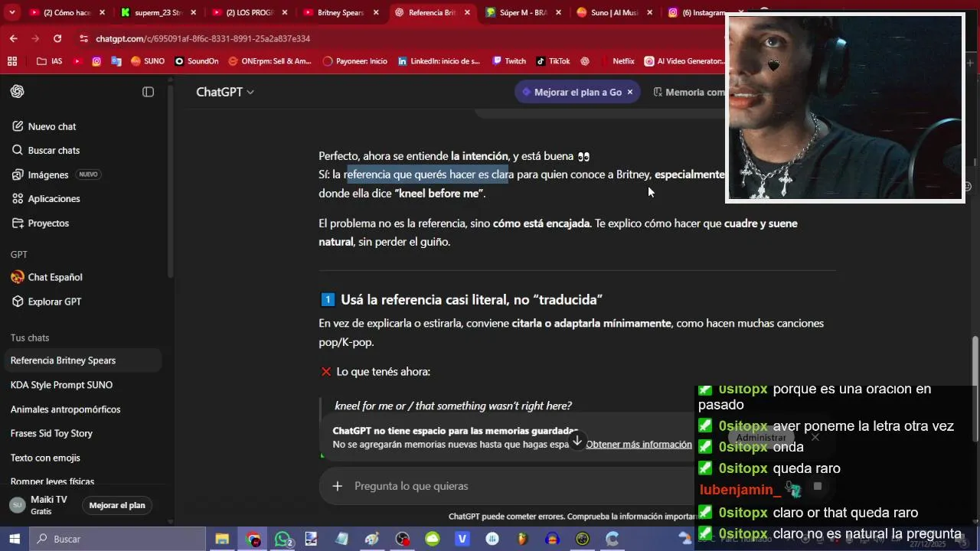Open the ChatGPT bookmark icon
Viewport: 980px width, 551px height.
(585, 61)
